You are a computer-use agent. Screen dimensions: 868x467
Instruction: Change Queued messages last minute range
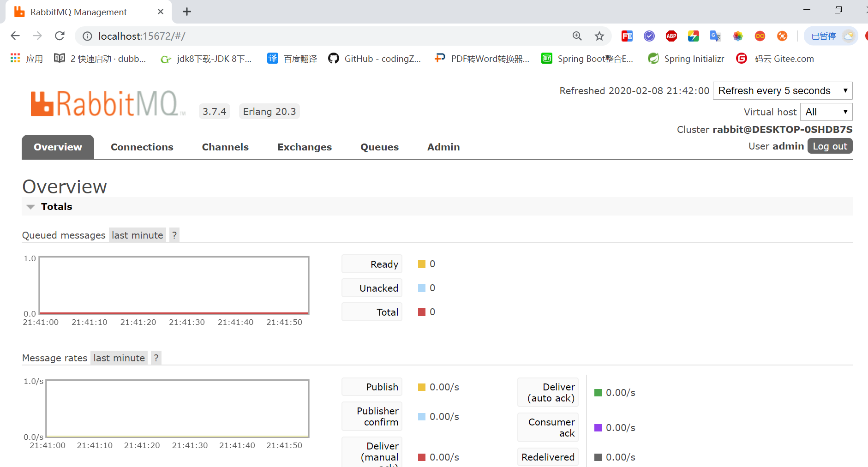coord(138,235)
